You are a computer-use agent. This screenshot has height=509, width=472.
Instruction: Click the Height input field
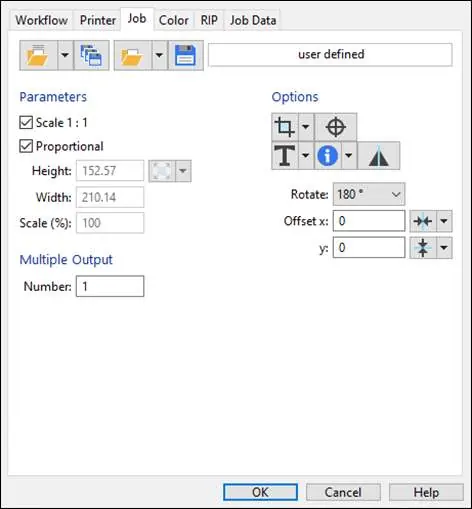[x=110, y=171]
